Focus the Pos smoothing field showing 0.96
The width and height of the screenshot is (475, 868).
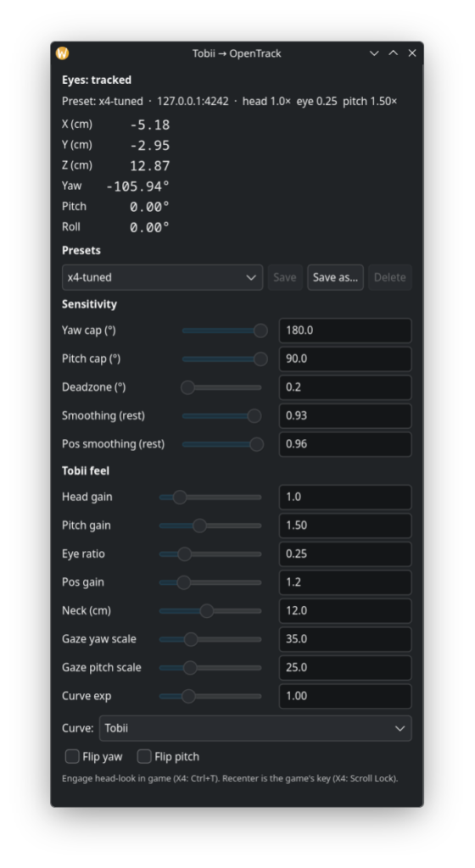[x=345, y=444]
